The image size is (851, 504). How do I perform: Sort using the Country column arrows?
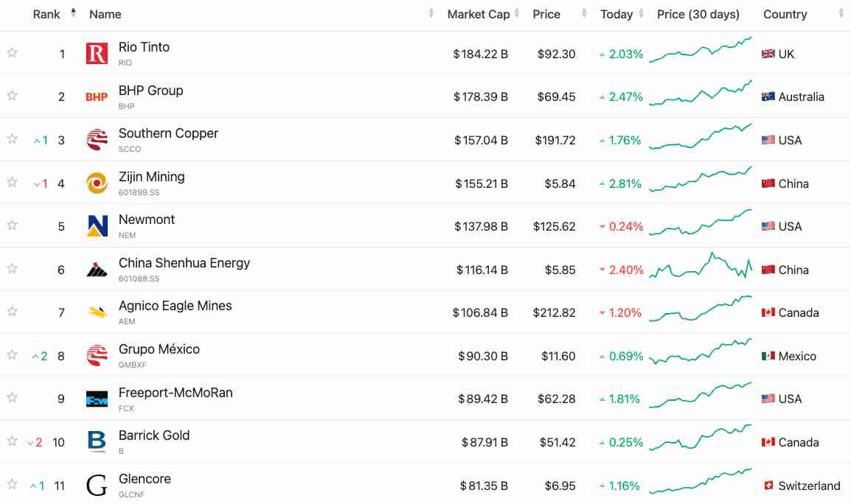[843, 13]
